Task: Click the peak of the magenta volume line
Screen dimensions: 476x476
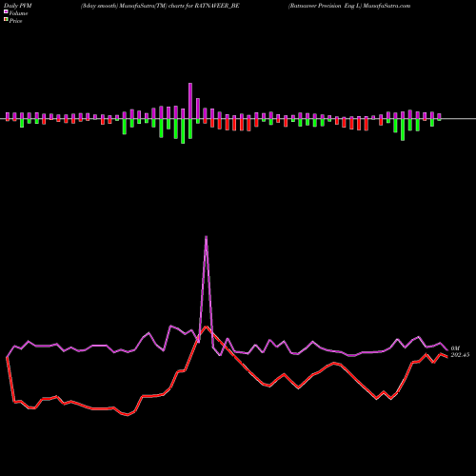Action: [207, 237]
